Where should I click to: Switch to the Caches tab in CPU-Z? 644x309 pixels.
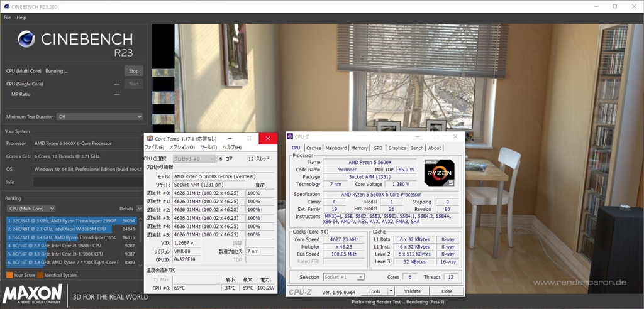(314, 148)
